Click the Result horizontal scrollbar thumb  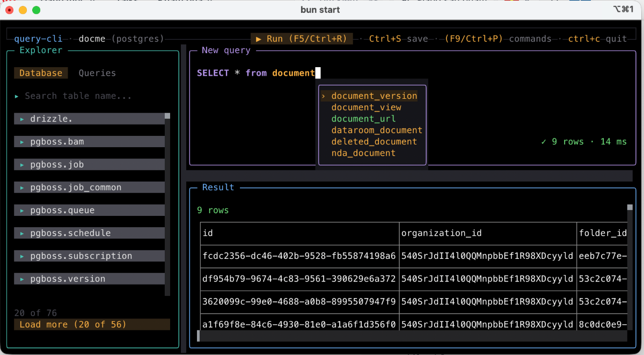[199, 336]
